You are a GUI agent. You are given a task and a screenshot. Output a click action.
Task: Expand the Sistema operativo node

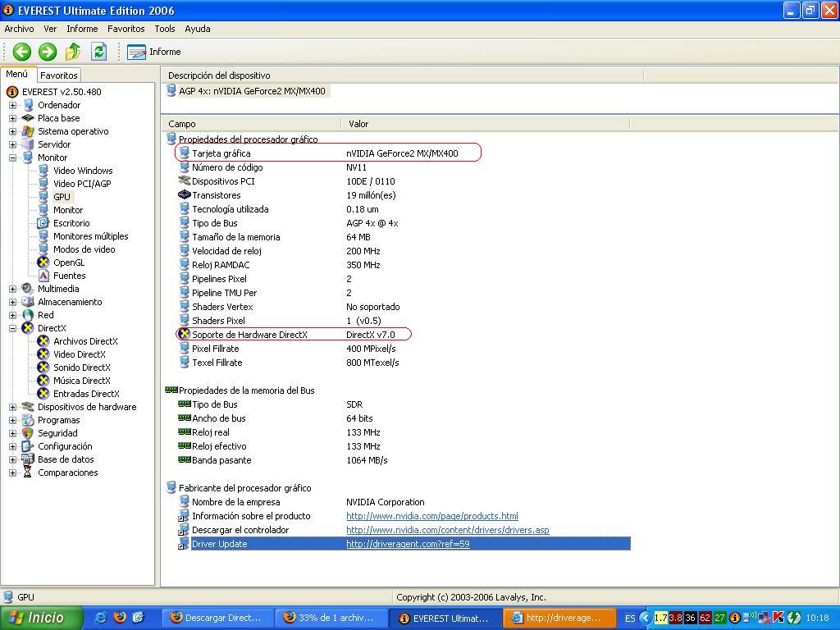(12, 131)
